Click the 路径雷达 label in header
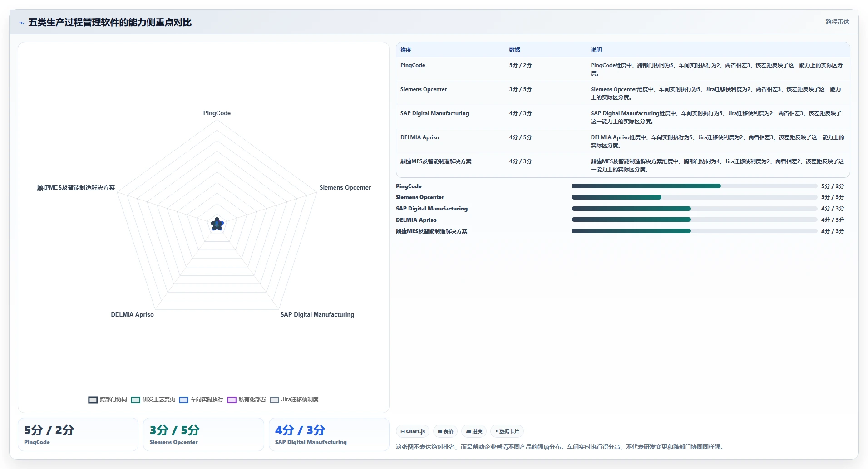The width and height of the screenshot is (868, 469). point(837,22)
